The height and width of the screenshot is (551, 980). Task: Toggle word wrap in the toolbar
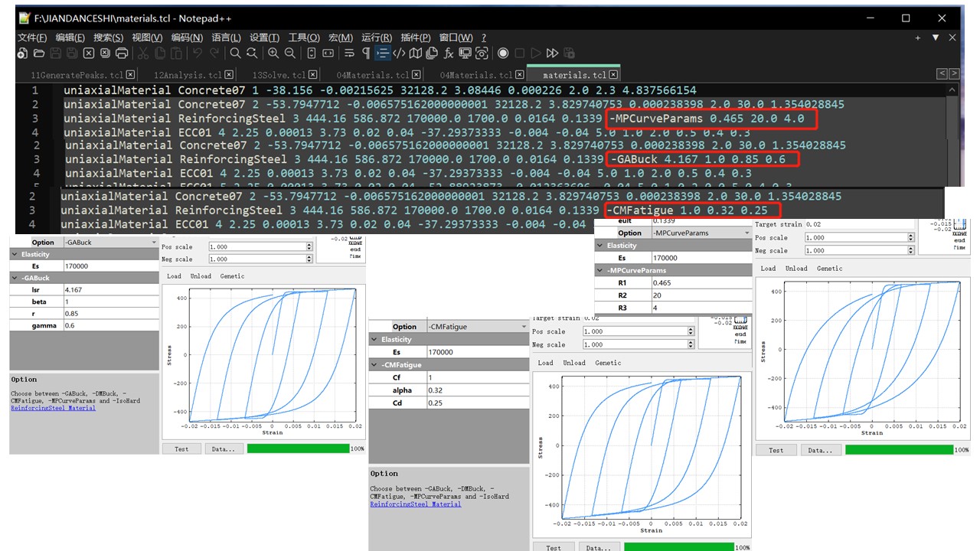point(350,53)
